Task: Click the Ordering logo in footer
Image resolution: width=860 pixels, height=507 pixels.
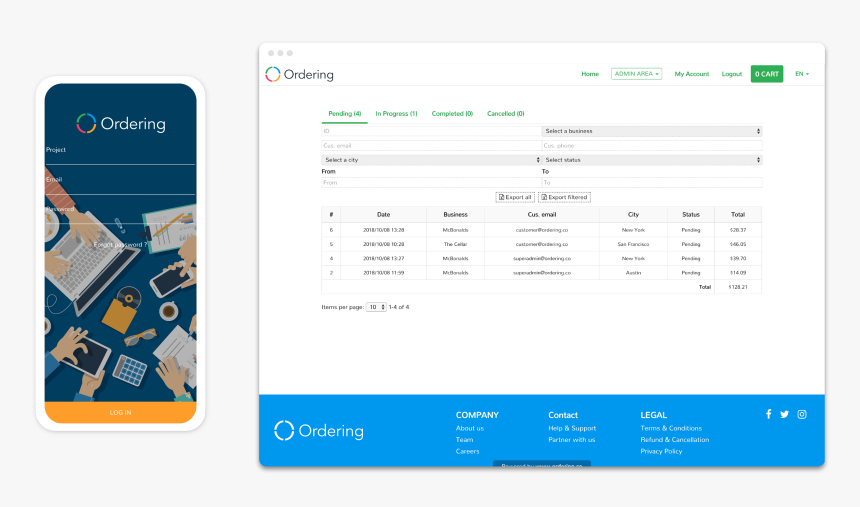Action: [x=319, y=431]
